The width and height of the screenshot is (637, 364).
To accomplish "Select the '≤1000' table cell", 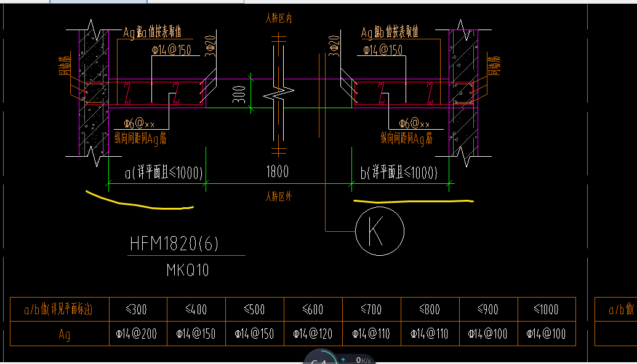I will (547, 310).
